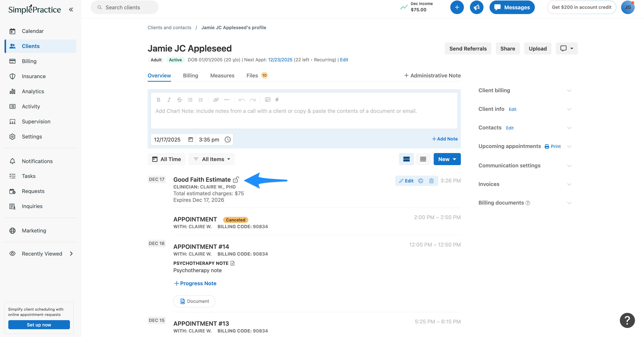Expand the Billing documents section

tap(569, 203)
